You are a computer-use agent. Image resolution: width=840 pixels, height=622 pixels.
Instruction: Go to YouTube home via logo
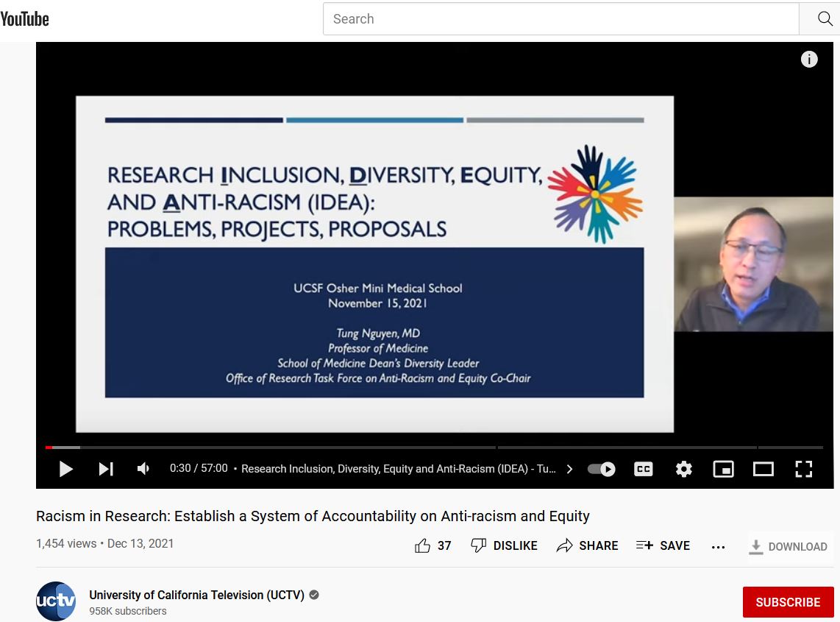[x=25, y=19]
